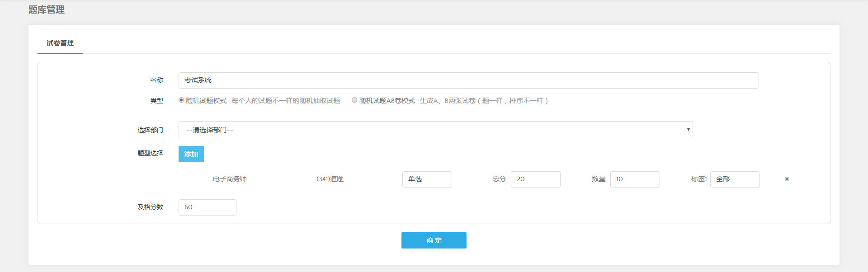The image size is (868, 272).
Task: Click the (341)道题 count text
Action: (330, 179)
